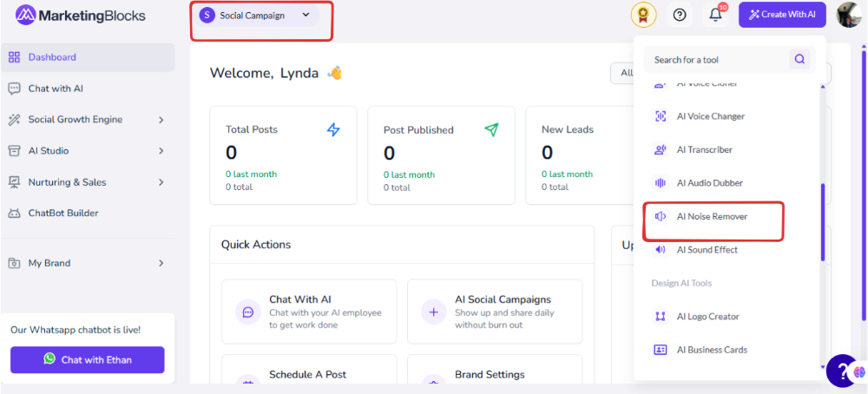This screenshot has width=868, height=394.
Task: Click the Chat with Ethan button
Action: [88, 359]
